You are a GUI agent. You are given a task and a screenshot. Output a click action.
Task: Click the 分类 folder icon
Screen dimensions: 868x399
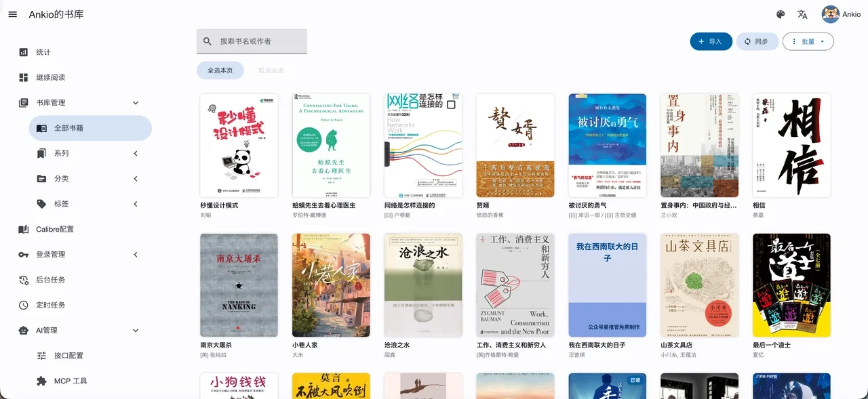(x=41, y=179)
